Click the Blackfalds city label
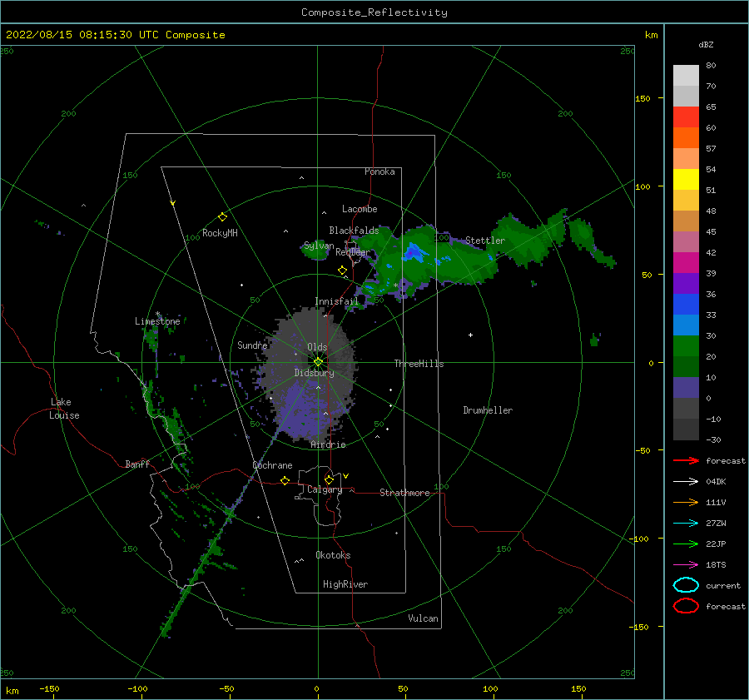The height and width of the screenshot is (700, 749). [354, 231]
